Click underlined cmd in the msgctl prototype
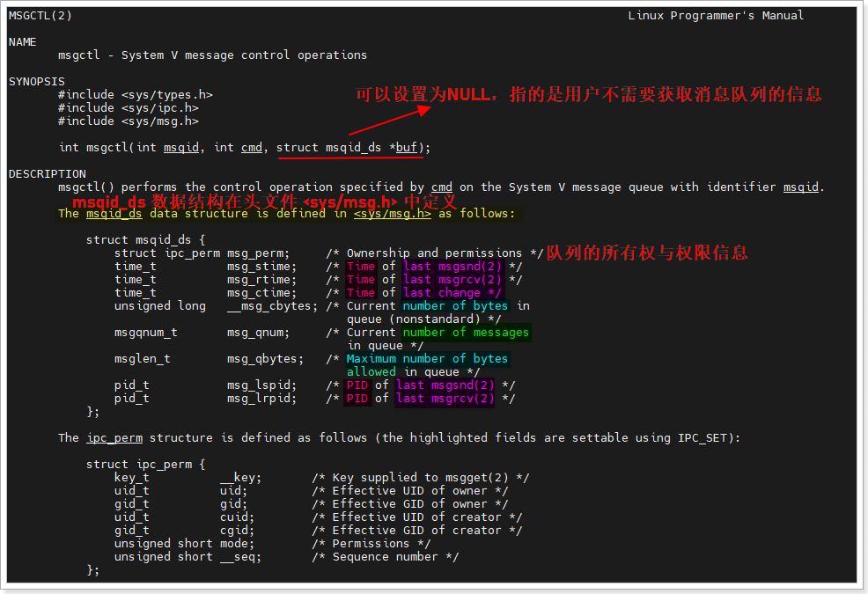868x594 pixels. point(251,148)
